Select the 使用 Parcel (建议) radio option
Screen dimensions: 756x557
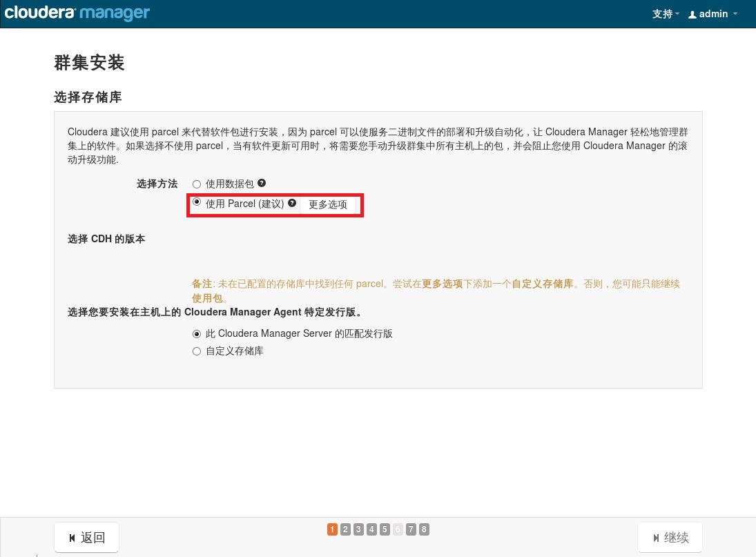[196, 202]
